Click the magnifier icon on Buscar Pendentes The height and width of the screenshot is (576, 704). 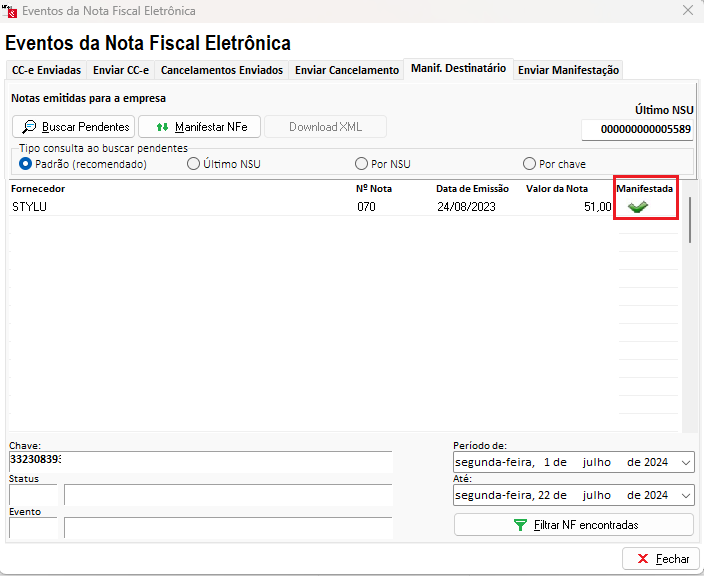point(29,127)
